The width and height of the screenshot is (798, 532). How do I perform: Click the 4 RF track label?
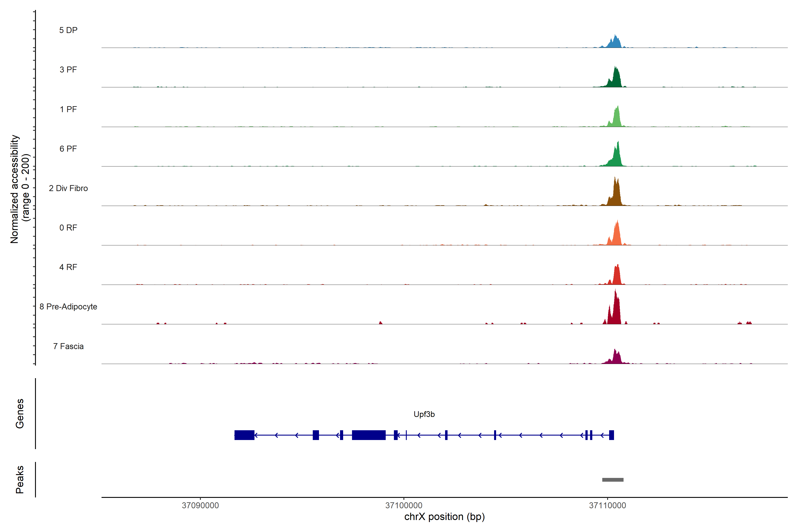pos(68,267)
